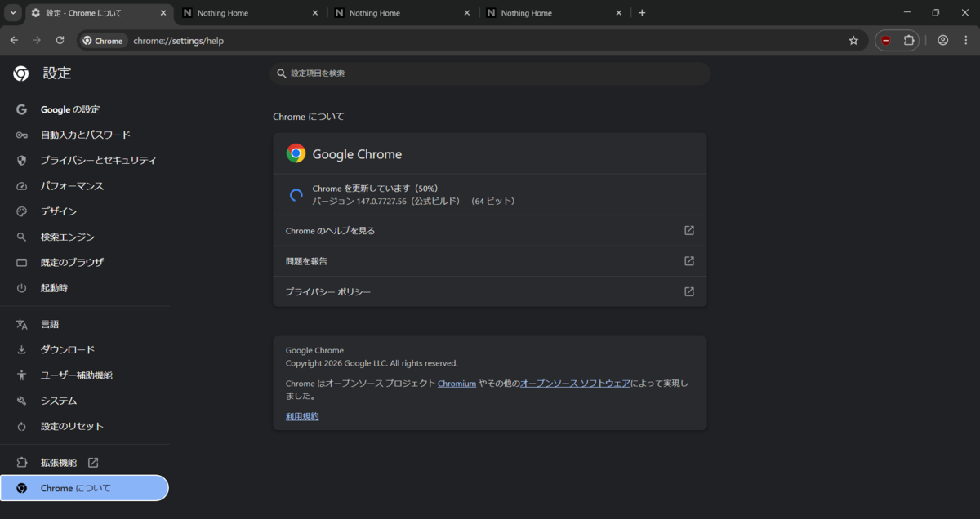This screenshot has height=519, width=980.
Task: Click the browser window icon for 既定のブラウザ
Action: [22, 263]
